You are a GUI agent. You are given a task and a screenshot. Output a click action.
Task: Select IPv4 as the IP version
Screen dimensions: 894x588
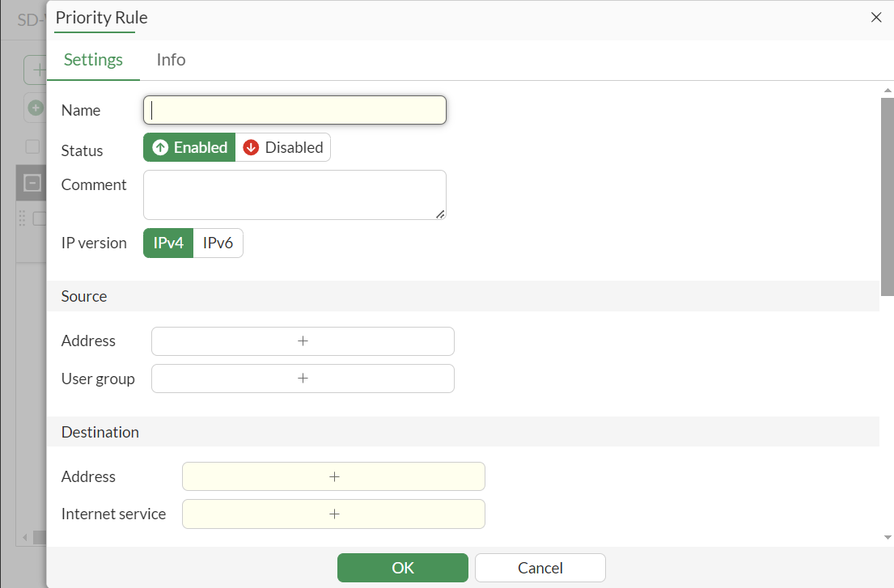[x=168, y=243]
